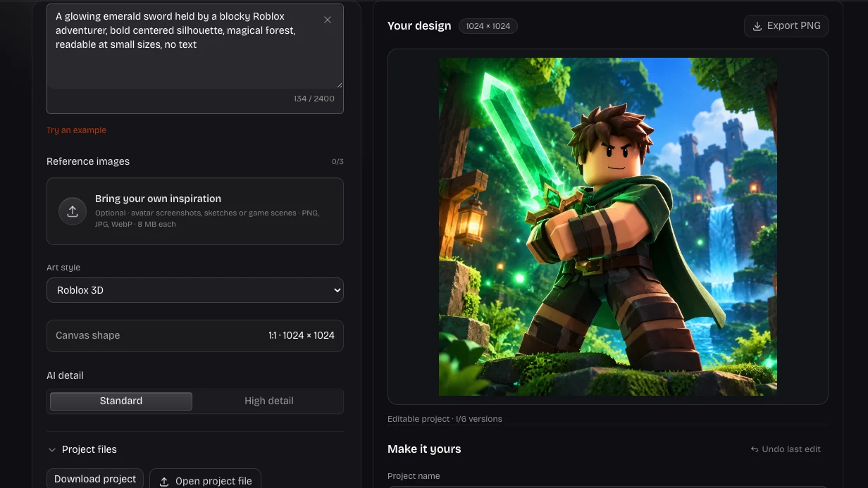Click the Make it yours heading
868x488 pixels.
[424, 449]
